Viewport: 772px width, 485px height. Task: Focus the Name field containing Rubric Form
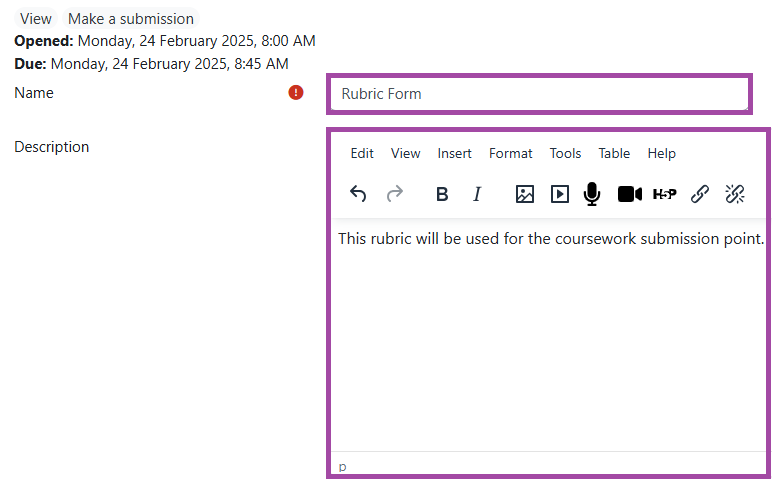(539, 94)
